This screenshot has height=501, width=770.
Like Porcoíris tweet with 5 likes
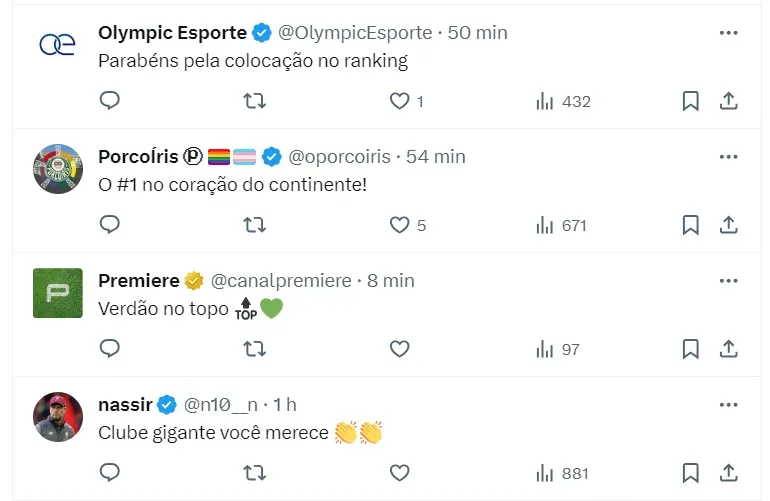pos(400,225)
